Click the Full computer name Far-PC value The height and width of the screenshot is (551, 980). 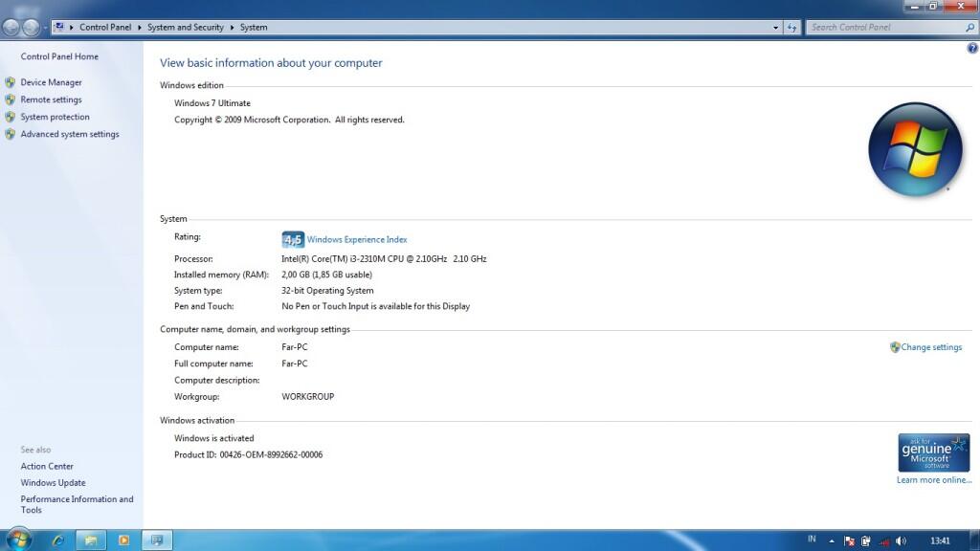(x=295, y=364)
